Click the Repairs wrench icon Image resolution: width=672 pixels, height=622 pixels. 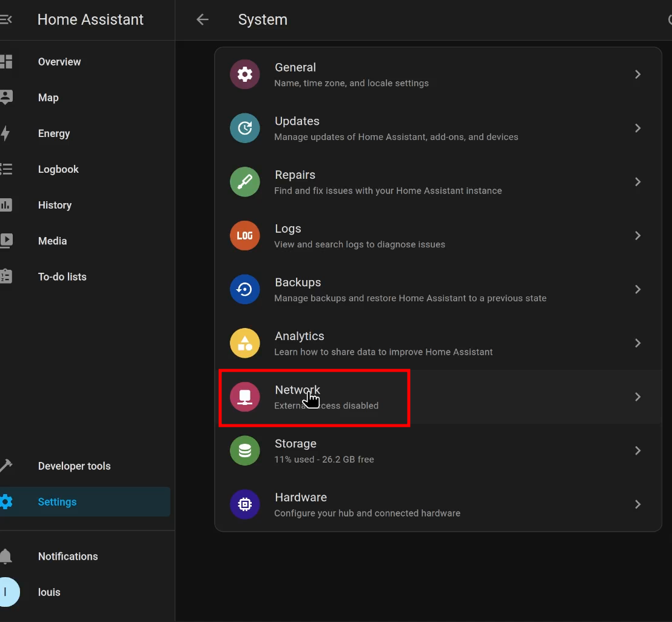(244, 182)
